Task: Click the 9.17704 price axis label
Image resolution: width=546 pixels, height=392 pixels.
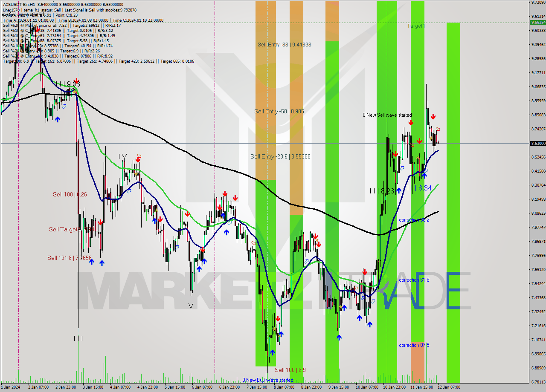Action: (x=538, y=72)
